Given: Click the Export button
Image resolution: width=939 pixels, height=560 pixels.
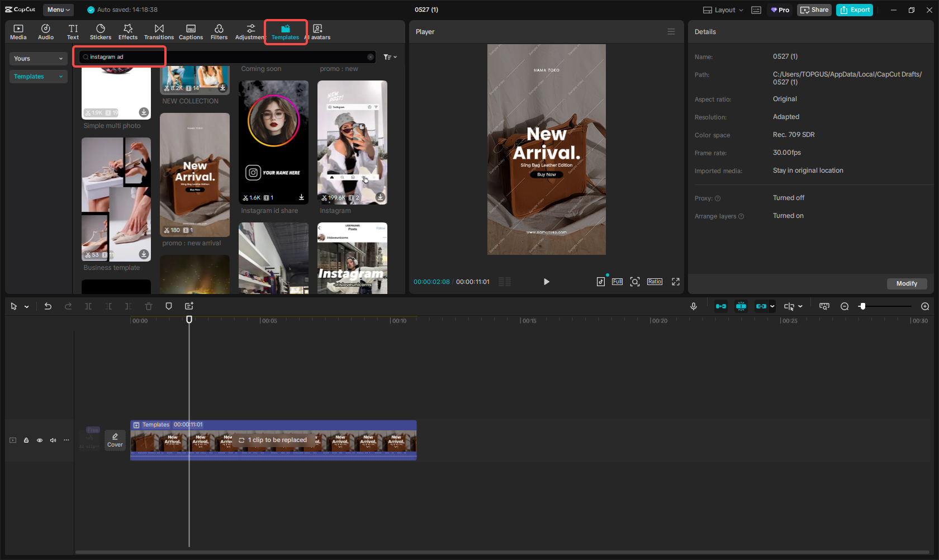Looking at the screenshot, I should (x=854, y=10).
